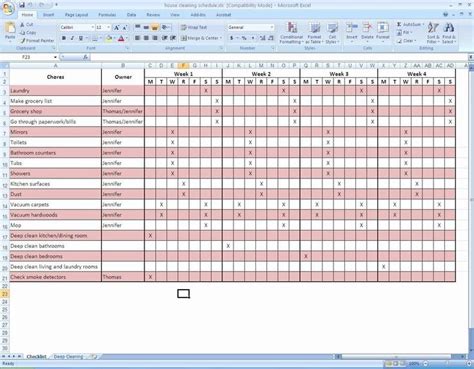Open the Page Layout ribbon tab
The width and height of the screenshot is (474, 369).
[x=76, y=15]
